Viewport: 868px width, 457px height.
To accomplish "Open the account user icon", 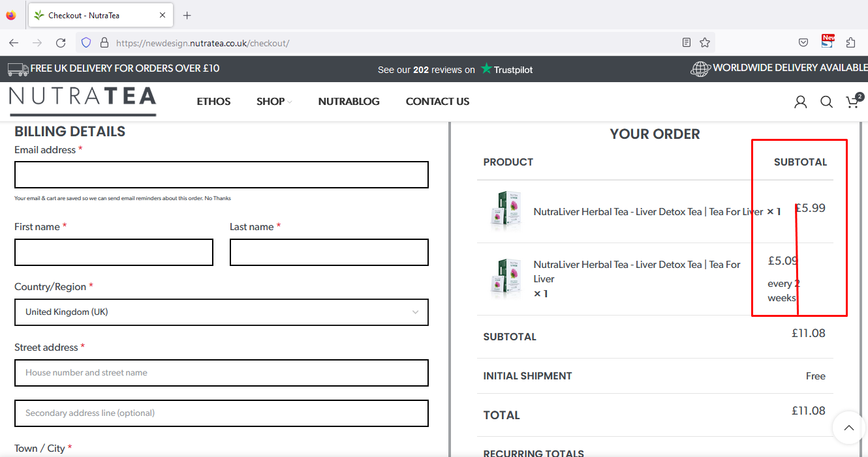I will tap(800, 102).
